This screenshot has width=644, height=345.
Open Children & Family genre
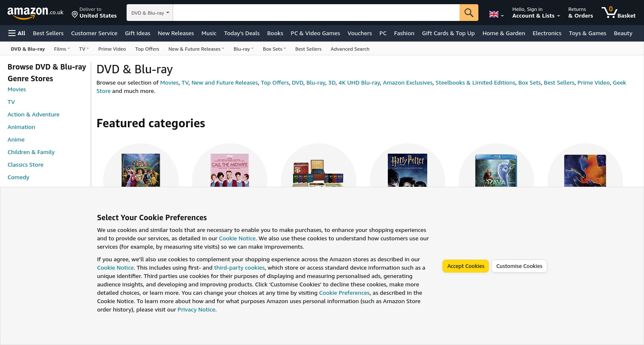31,152
